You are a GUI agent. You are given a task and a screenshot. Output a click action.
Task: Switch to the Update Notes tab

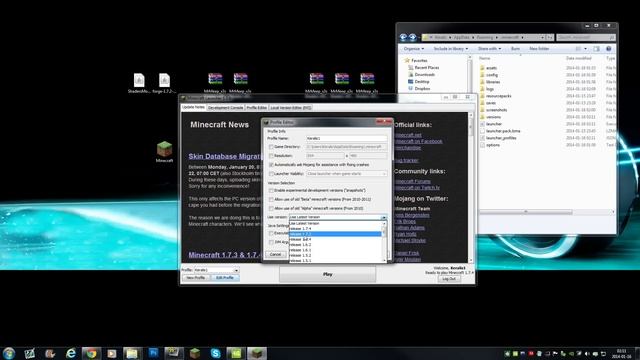pos(193,107)
